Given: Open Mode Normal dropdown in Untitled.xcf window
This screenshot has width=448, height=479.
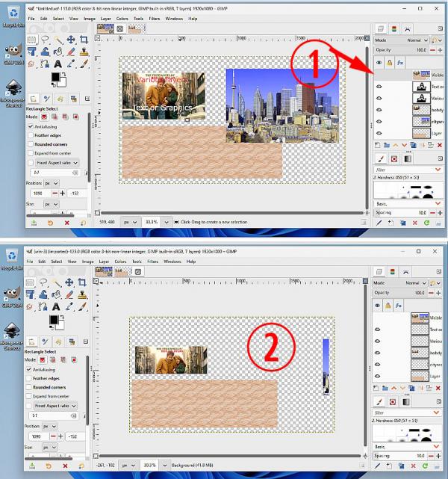Looking at the screenshot, I should [x=417, y=40].
